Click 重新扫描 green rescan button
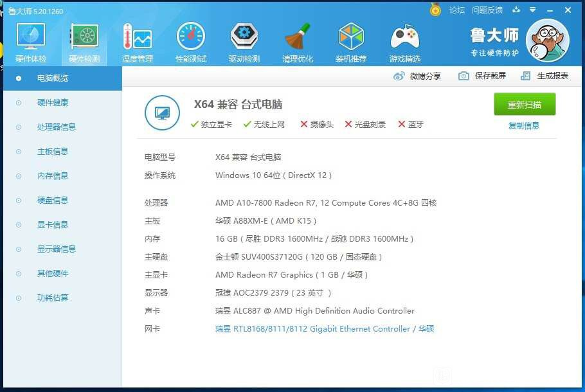 525,105
